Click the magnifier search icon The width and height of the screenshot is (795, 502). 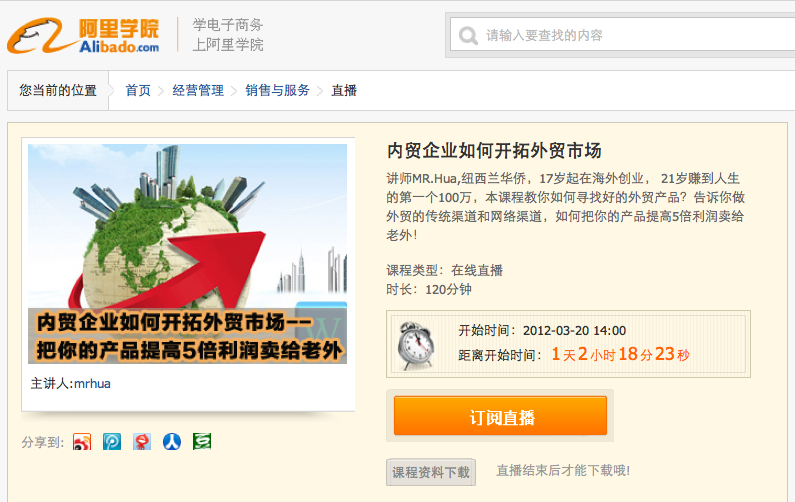[x=468, y=35]
